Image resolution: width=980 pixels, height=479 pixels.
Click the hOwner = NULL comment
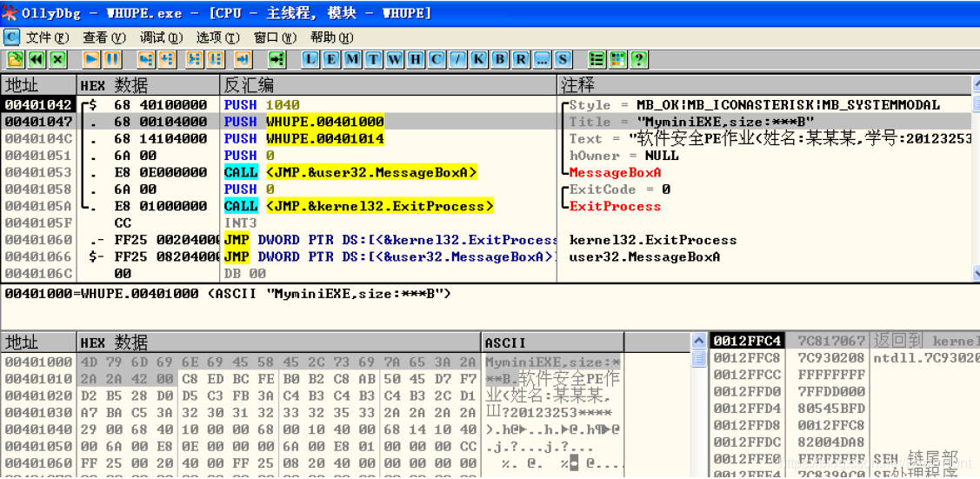(623, 156)
